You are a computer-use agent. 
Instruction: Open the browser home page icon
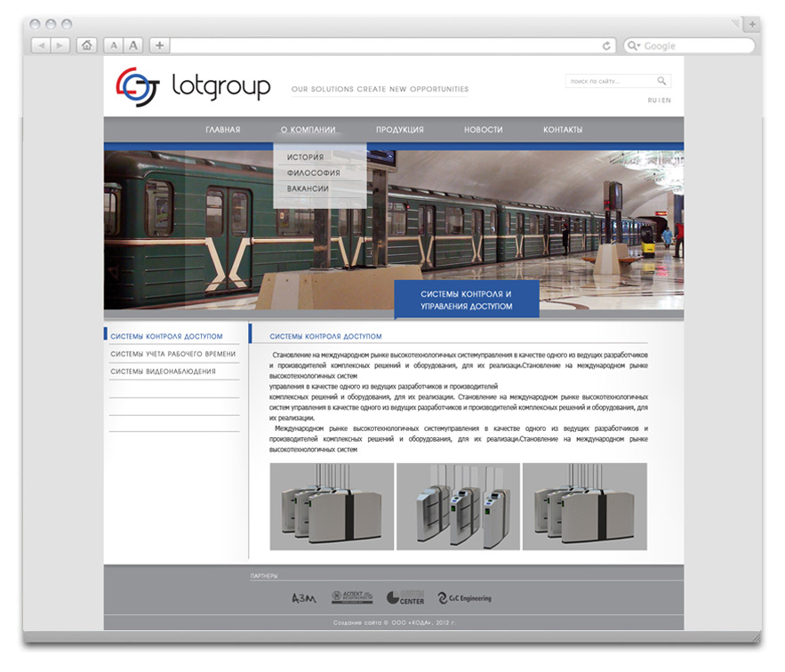point(86,45)
